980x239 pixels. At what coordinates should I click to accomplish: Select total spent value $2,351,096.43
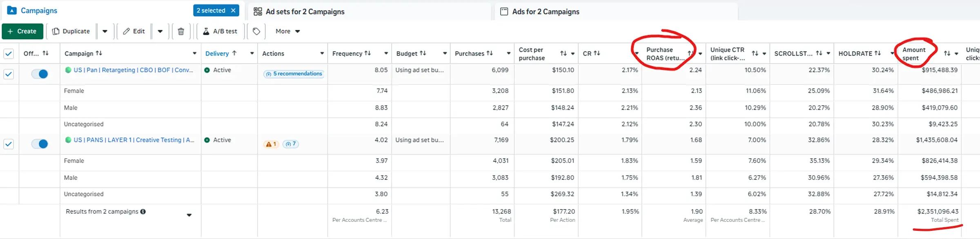(938, 211)
